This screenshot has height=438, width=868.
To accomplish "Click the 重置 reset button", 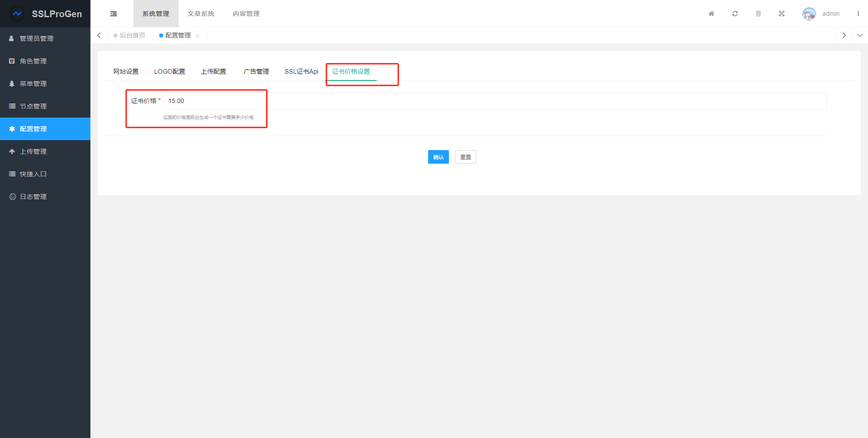I will click(465, 157).
